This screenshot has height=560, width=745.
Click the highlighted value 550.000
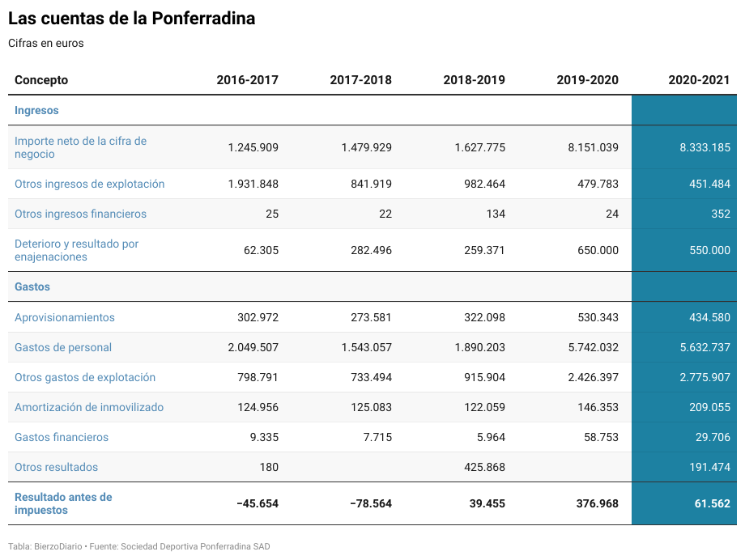pyautogui.click(x=710, y=250)
